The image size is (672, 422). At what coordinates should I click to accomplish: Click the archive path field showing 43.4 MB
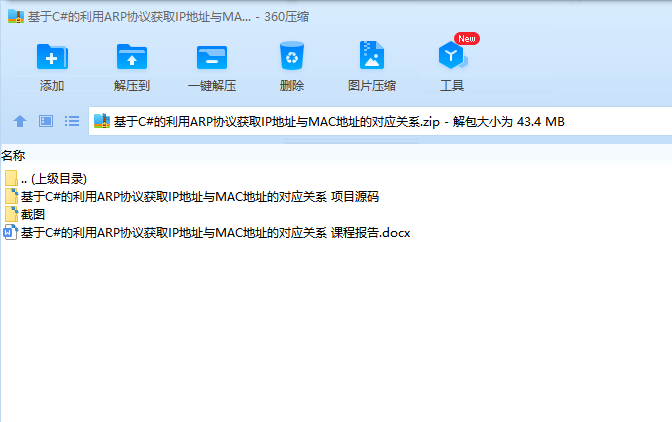click(380, 121)
